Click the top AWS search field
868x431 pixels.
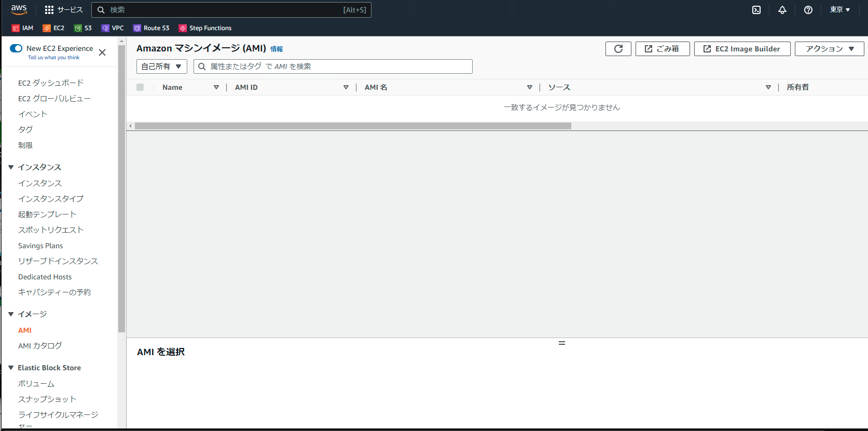[x=231, y=10]
